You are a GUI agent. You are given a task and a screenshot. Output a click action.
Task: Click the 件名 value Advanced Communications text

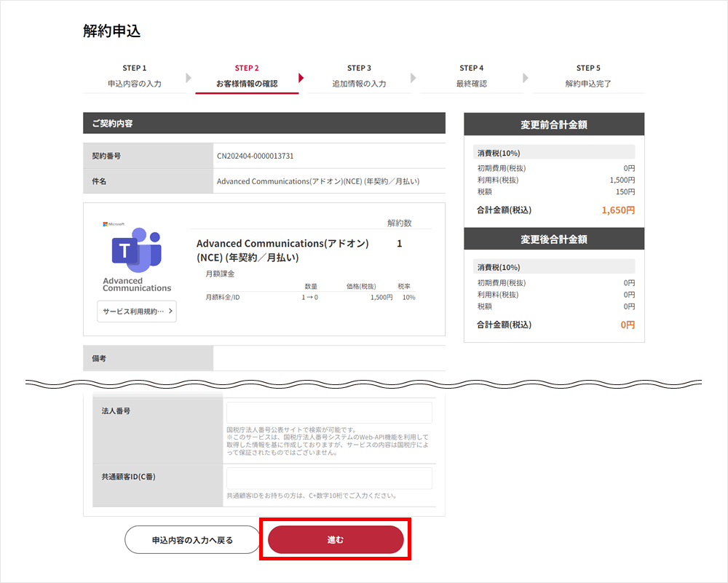pyautogui.click(x=318, y=181)
